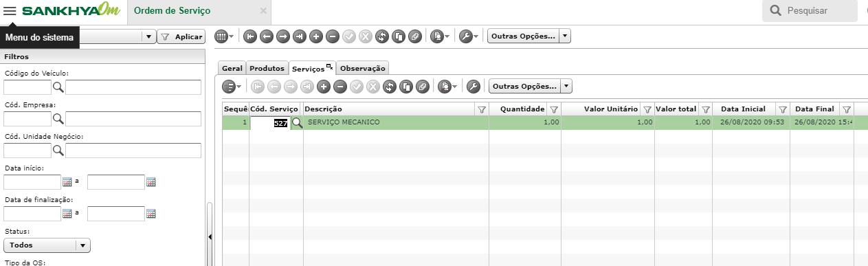Apply filters with Aplicar button
The image size is (868, 266).
(x=181, y=37)
